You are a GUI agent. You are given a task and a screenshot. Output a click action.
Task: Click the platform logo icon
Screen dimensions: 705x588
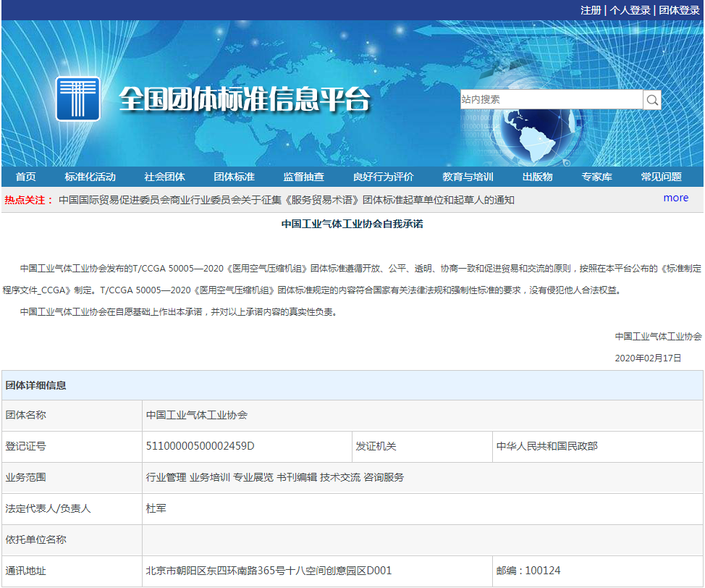point(77,98)
